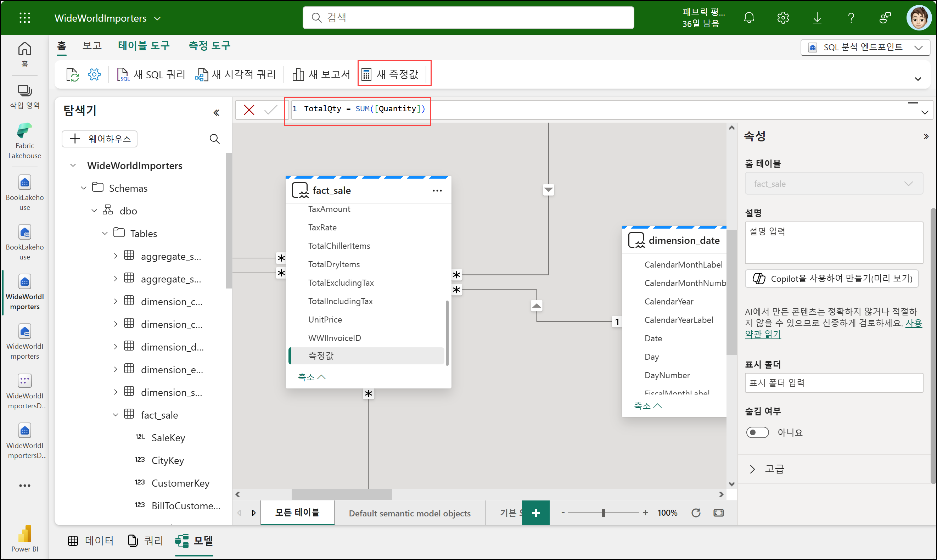
Task: Increase zoom with the plus button
Action: (x=645, y=513)
